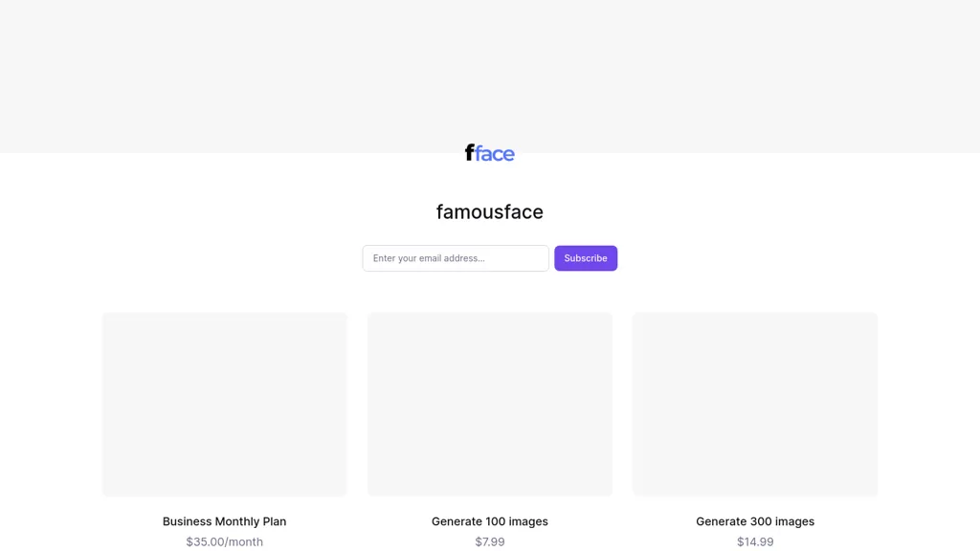The image size is (980, 551).
Task: Click the 'Enter your email address...' placeholder text
Action: (x=429, y=258)
